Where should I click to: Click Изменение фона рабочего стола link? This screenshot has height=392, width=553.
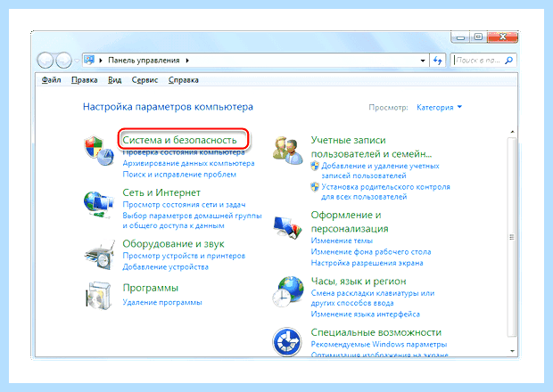tap(371, 252)
